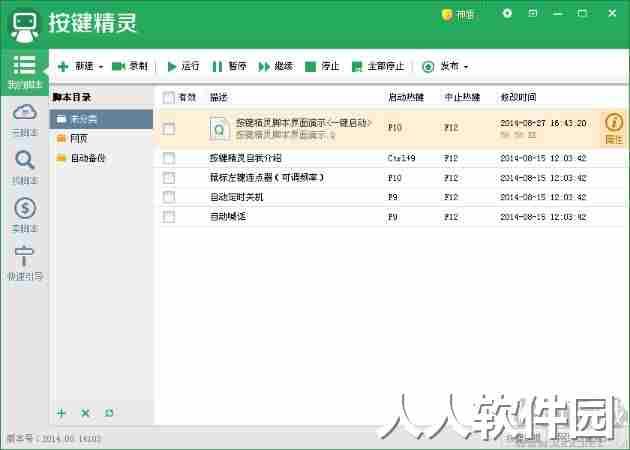Select the last script in the list

tap(228, 217)
